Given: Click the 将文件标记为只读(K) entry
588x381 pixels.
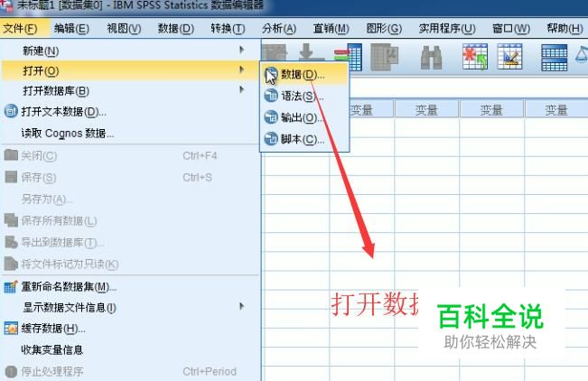Looking at the screenshot, I should pyautogui.click(x=129, y=264).
